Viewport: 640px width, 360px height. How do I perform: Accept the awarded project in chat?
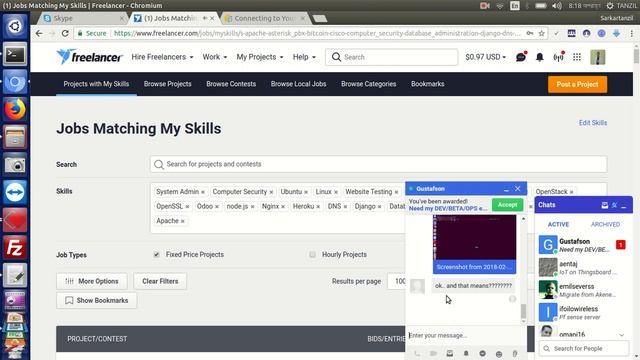click(507, 205)
